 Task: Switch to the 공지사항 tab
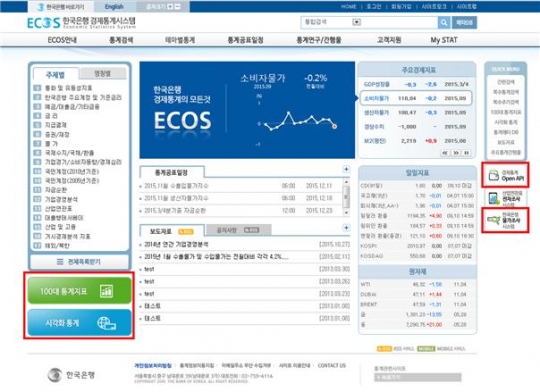(x=238, y=230)
